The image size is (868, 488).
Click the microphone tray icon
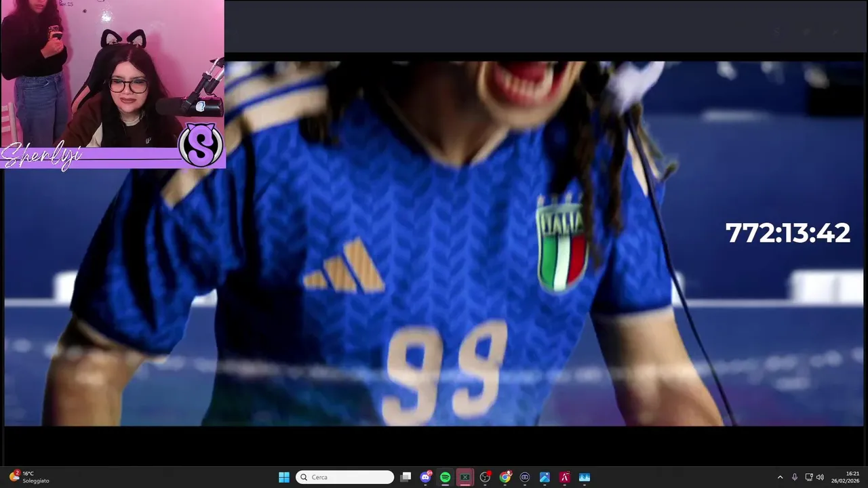[795, 477]
